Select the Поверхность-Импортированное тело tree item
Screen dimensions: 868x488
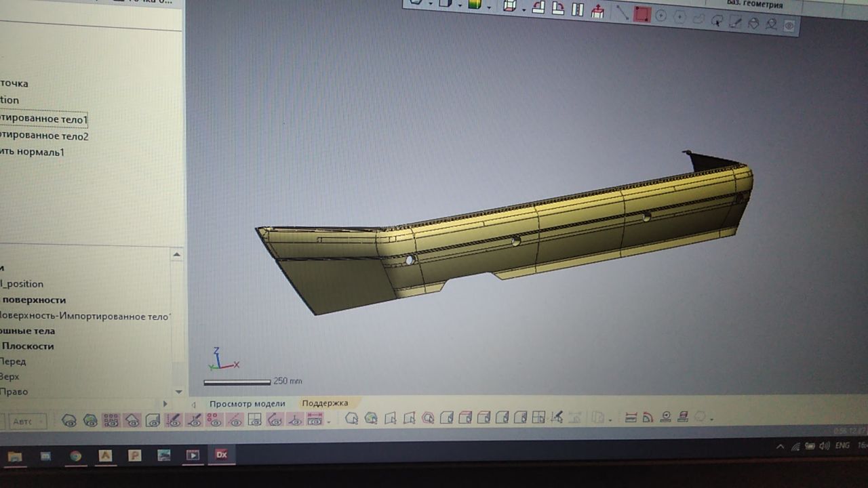85,316
